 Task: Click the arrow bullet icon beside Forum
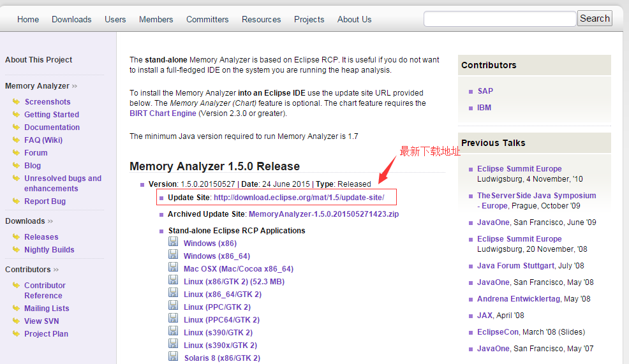pos(16,152)
